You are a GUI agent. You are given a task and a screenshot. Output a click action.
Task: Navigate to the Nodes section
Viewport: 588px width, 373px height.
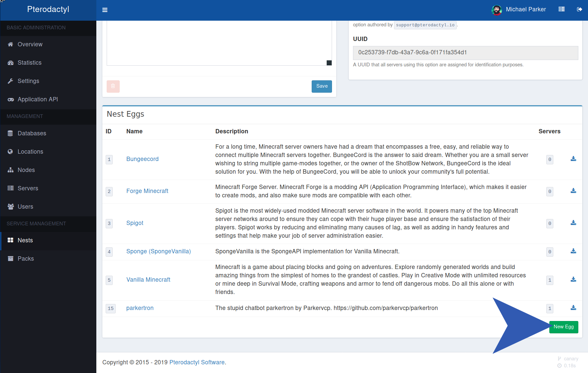(x=26, y=170)
